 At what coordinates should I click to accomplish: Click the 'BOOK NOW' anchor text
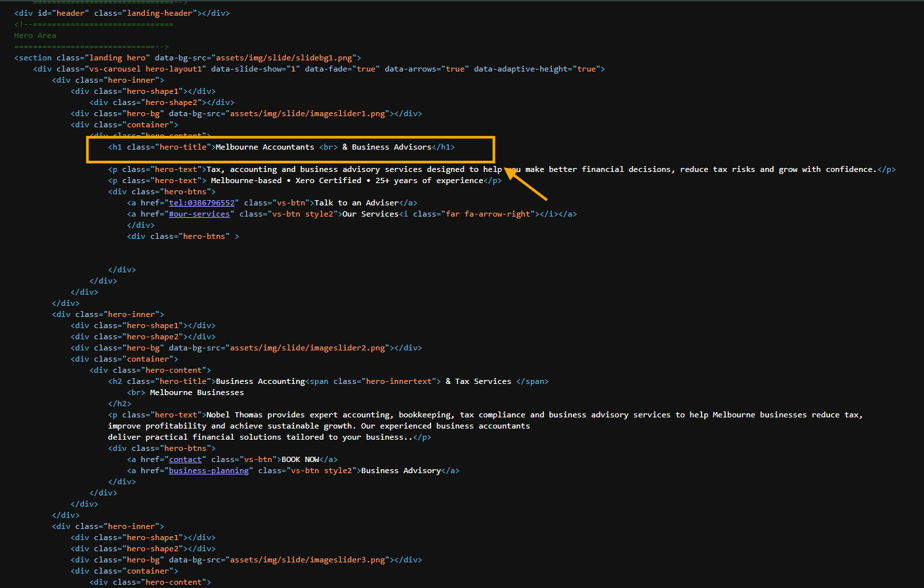click(x=301, y=459)
